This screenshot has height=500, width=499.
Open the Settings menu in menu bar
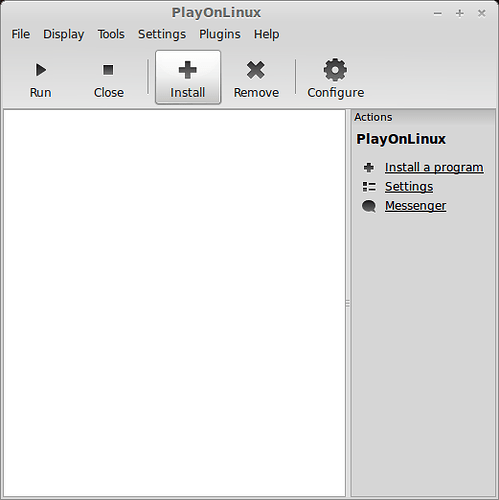click(162, 34)
